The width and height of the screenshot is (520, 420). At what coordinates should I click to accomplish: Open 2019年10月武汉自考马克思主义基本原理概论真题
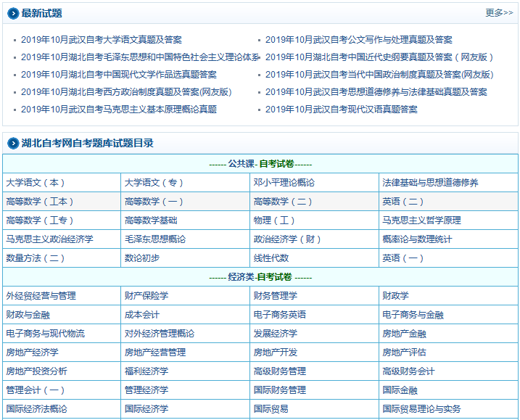[x=119, y=109]
